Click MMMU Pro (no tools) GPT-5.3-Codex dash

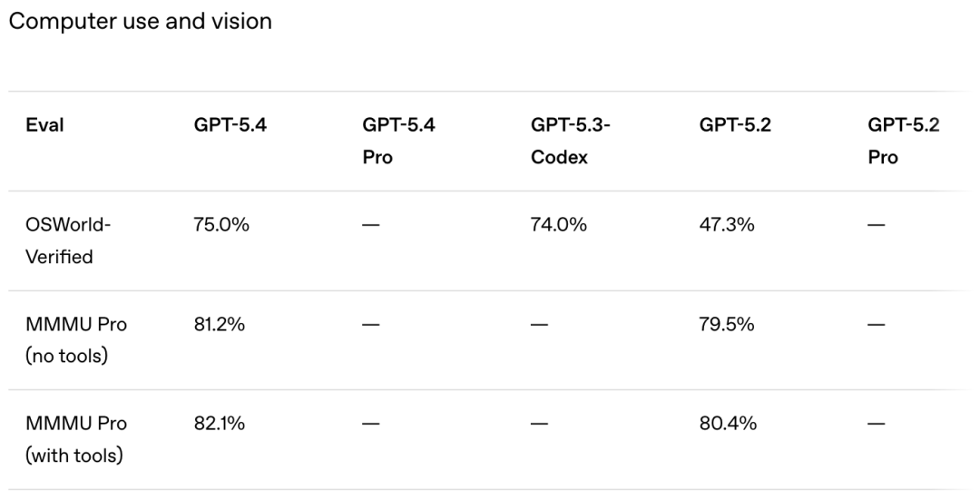pyautogui.click(x=540, y=325)
